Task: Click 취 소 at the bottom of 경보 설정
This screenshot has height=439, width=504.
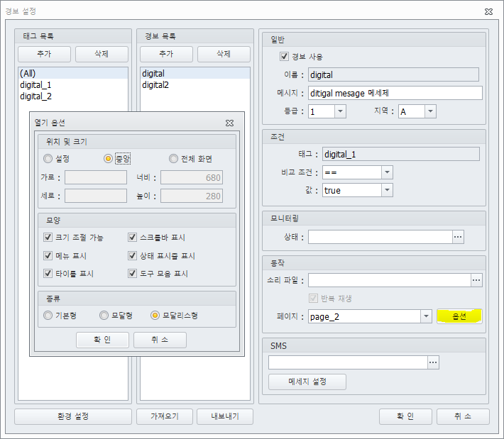Action: click(463, 416)
